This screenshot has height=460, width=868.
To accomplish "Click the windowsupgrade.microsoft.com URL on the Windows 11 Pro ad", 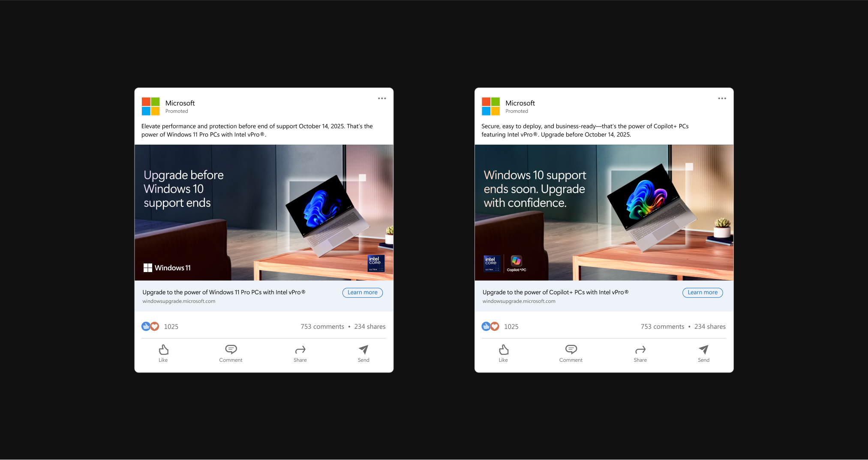I will pyautogui.click(x=179, y=301).
